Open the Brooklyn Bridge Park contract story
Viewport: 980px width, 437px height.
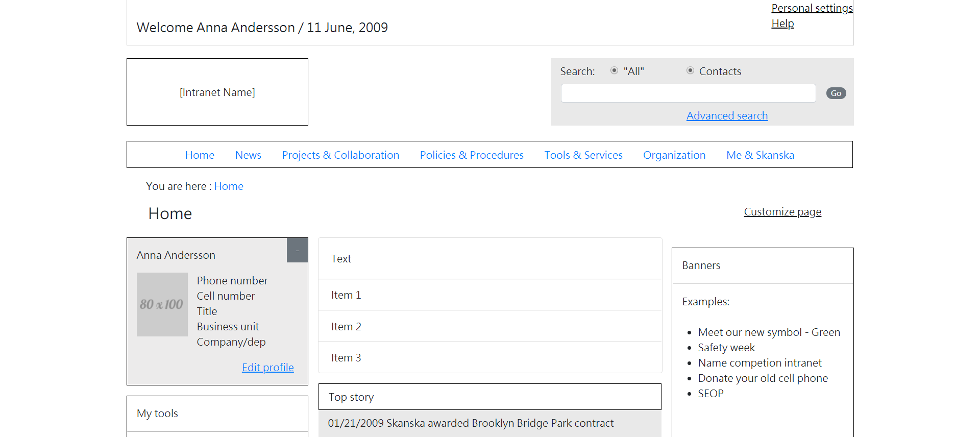(471, 423)
